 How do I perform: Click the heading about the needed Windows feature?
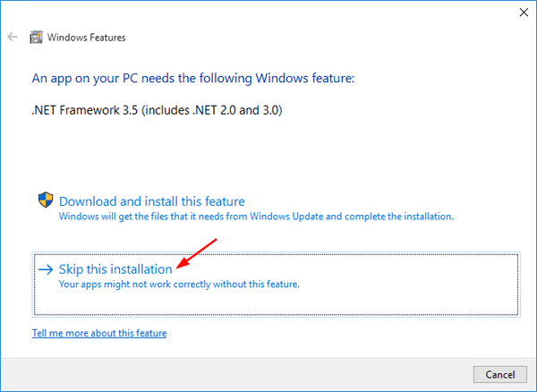pos(194,79)
